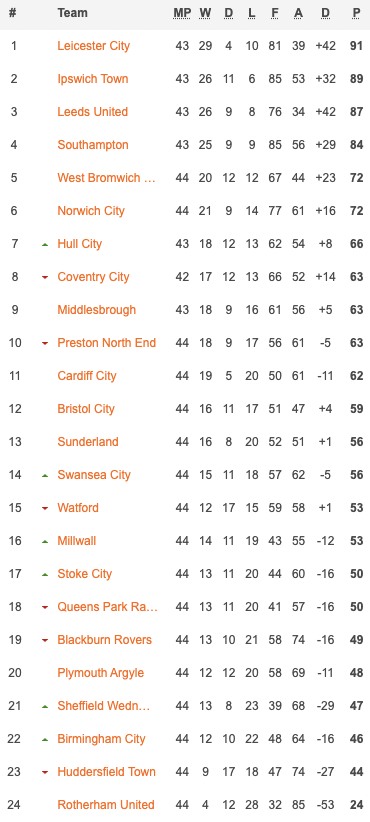Open Plymouth Argyle team page
Screen dimensions: 370x822
101,673
